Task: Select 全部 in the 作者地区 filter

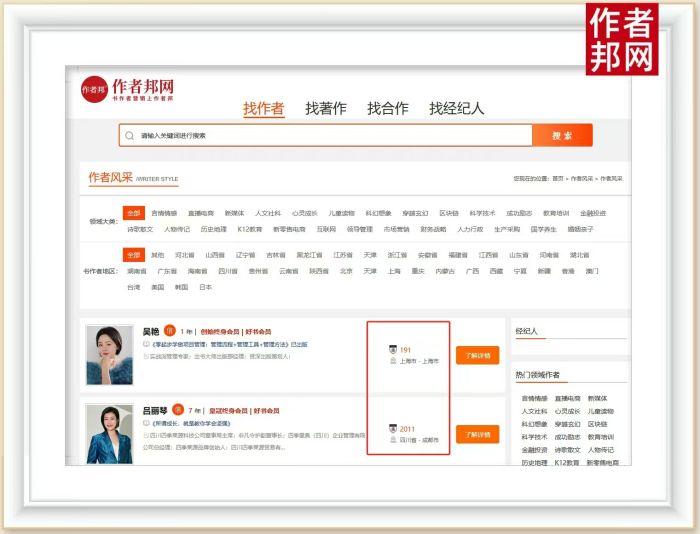Action: coord(134,255)
